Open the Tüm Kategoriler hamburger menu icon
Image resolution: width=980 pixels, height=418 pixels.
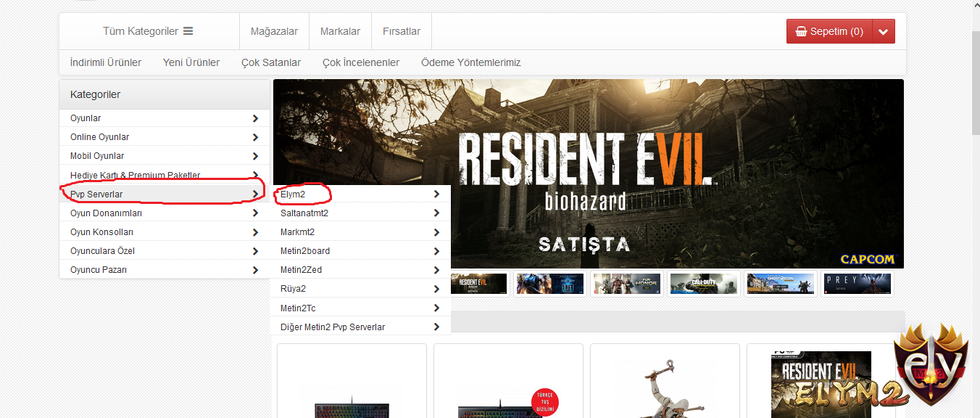tap(188, 31)
